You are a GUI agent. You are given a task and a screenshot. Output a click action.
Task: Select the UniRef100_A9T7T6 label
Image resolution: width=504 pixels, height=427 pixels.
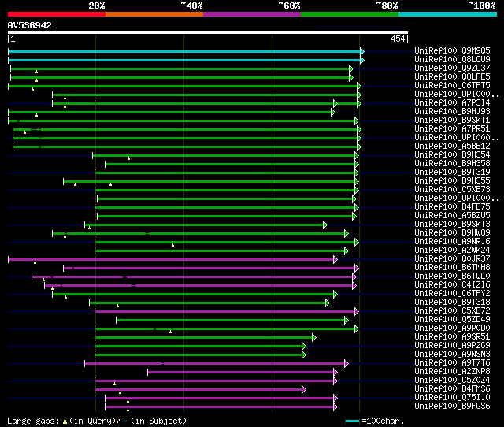[x=452, y=363]
